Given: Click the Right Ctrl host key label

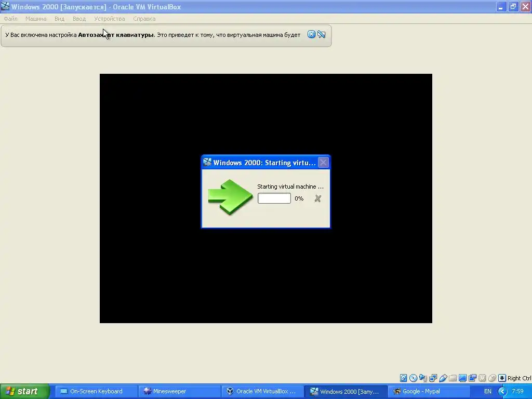Looking at the screenshot, I should (519, 378).
